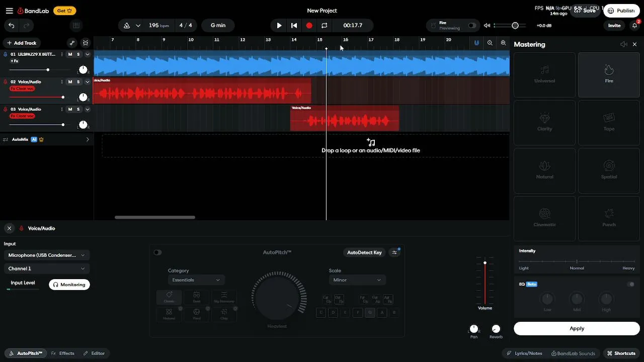Mute track 01 LILSPAZZ9
644x362 pixels.
[x=70, y=54]
